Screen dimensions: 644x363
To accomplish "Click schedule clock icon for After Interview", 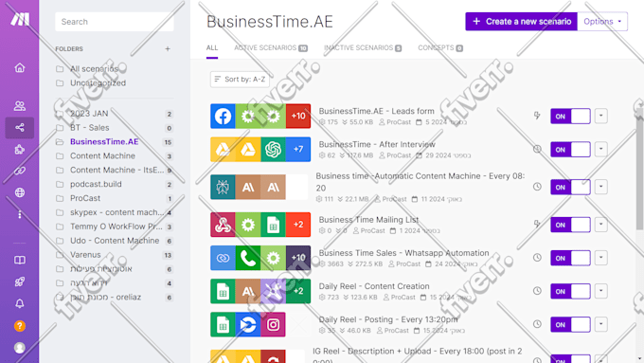I will 537,149.
